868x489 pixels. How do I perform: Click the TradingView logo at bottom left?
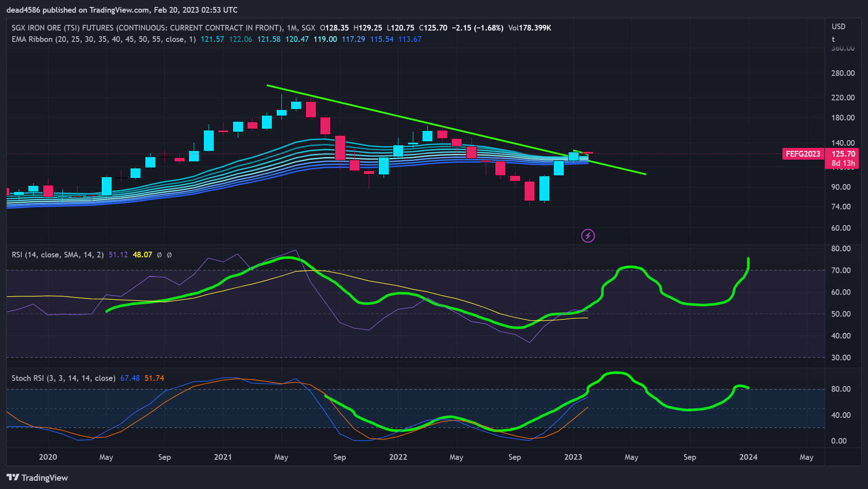pyautogui.click(x=38, y=478)
